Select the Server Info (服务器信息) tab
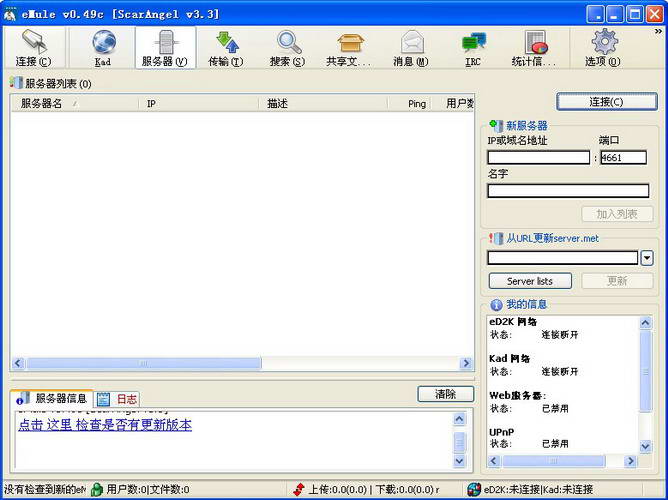This screenshot has width=668, height=500. pos(51,398)
